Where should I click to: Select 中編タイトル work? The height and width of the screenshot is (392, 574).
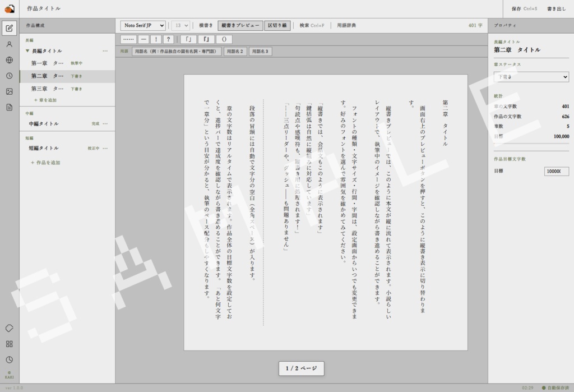44,124
